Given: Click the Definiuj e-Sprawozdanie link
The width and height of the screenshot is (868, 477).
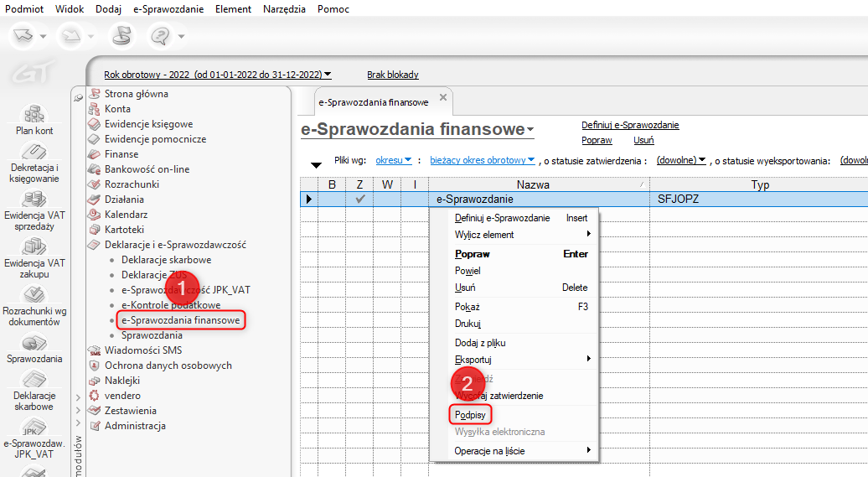Looking at the screenshot, I should pyautogui.click(x=630, y=125).
